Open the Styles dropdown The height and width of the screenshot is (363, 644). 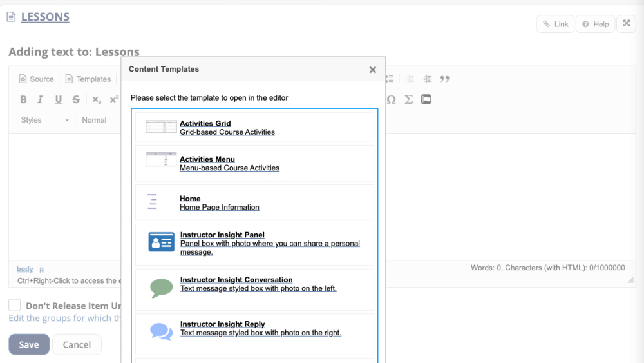(45, 120)
